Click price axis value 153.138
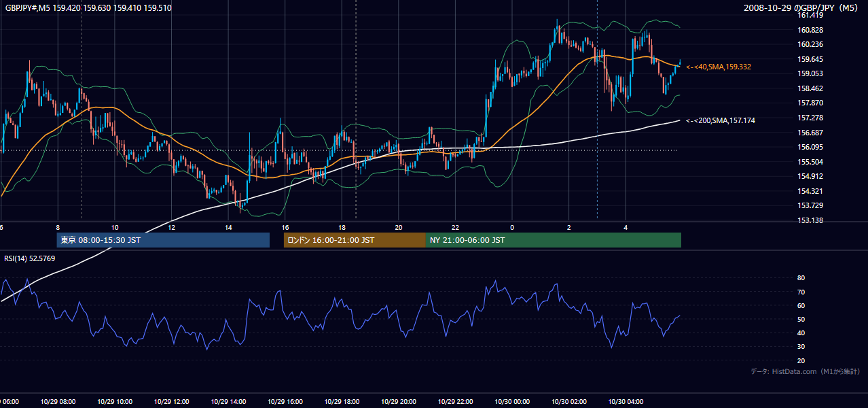Viewport: 868px width, 408px height. 811,220
